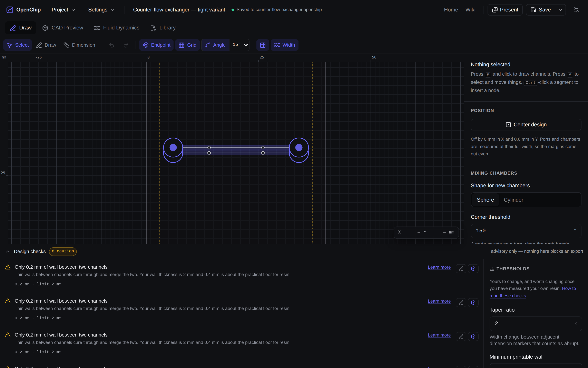Click the Corner threshold input field

[x=526, y=231]
